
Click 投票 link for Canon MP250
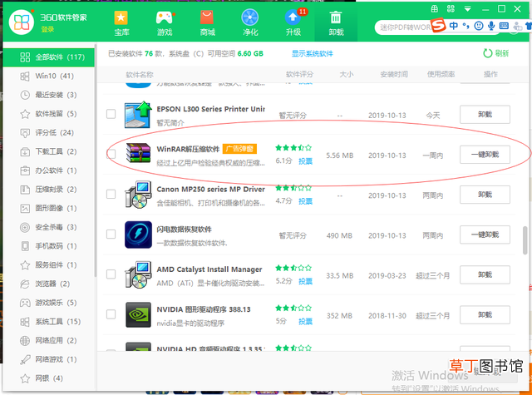[305, 201]
